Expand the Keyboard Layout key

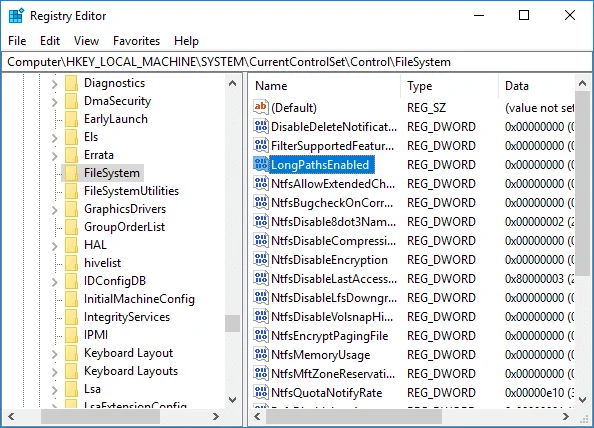point(55,353)
